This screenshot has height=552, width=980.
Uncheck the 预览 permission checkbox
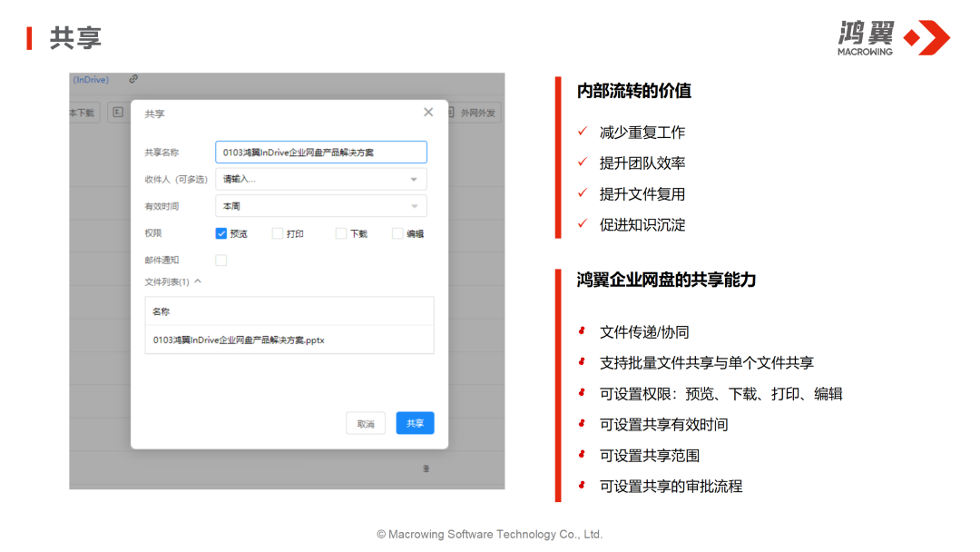click(221, 233)
